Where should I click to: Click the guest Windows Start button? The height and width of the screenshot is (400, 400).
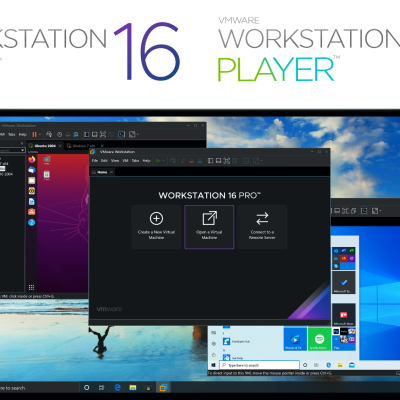pyautogui.click(x=213, y=365)
